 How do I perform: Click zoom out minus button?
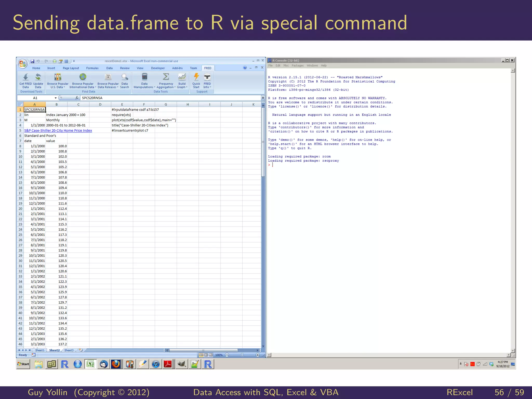227,355
